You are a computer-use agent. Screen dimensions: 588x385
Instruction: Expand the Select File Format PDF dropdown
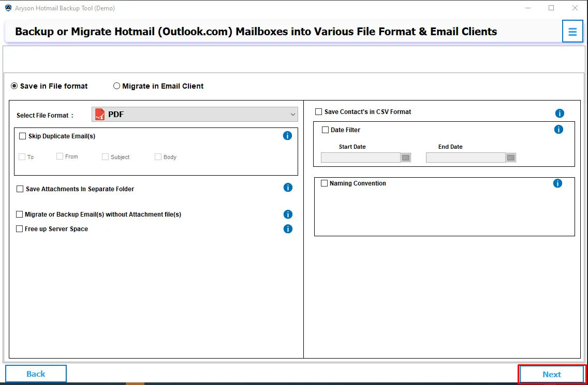(195, 115)
